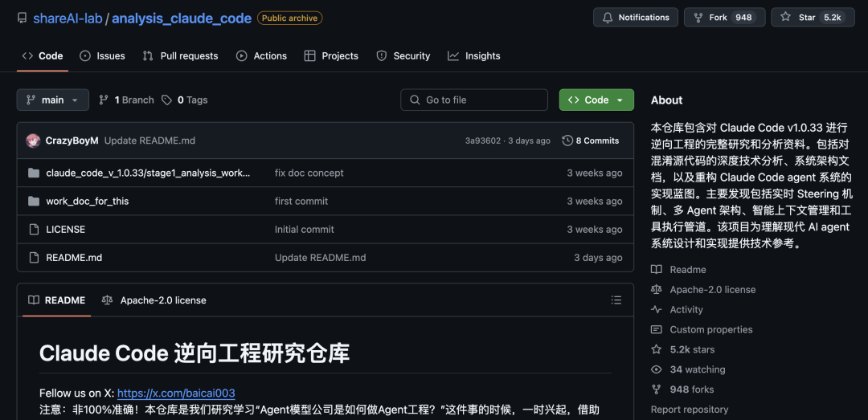Open Custom properties in sidebar
868x420 pixels.
[702, 329]
